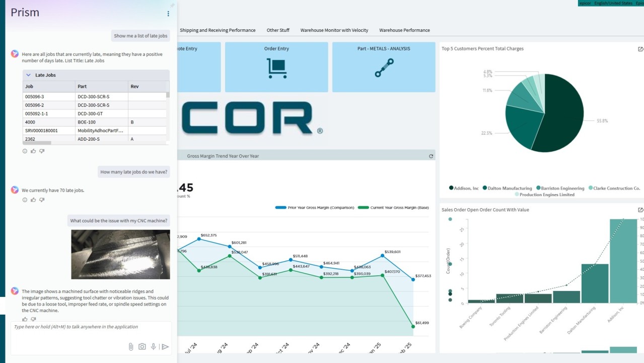Switch to Warehouse Performance tab
Viewport: 644px width, 363px height.
coord(404,30)
